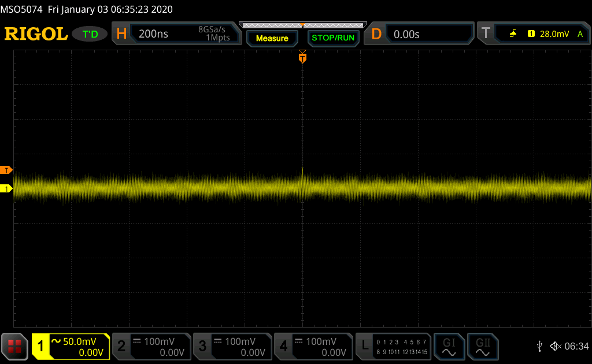Click the waveform memory position bar
592x364 pixels.
click(303, 25)
